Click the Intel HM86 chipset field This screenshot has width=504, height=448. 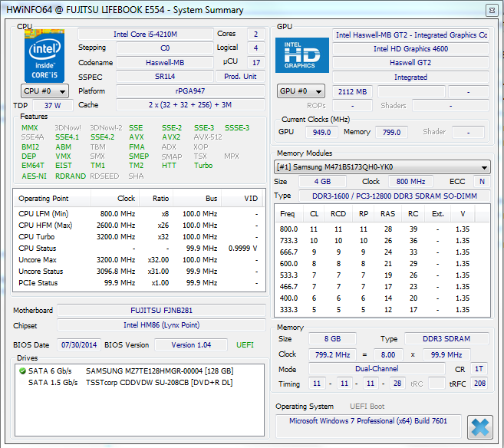161,325
